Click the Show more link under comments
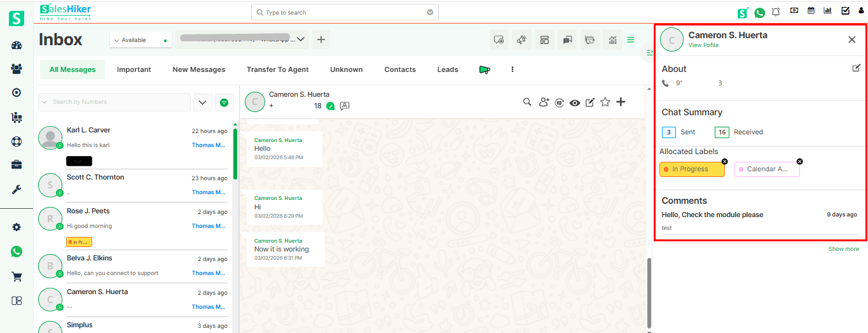This screenshot has width=868, height=333. [844, 249]
